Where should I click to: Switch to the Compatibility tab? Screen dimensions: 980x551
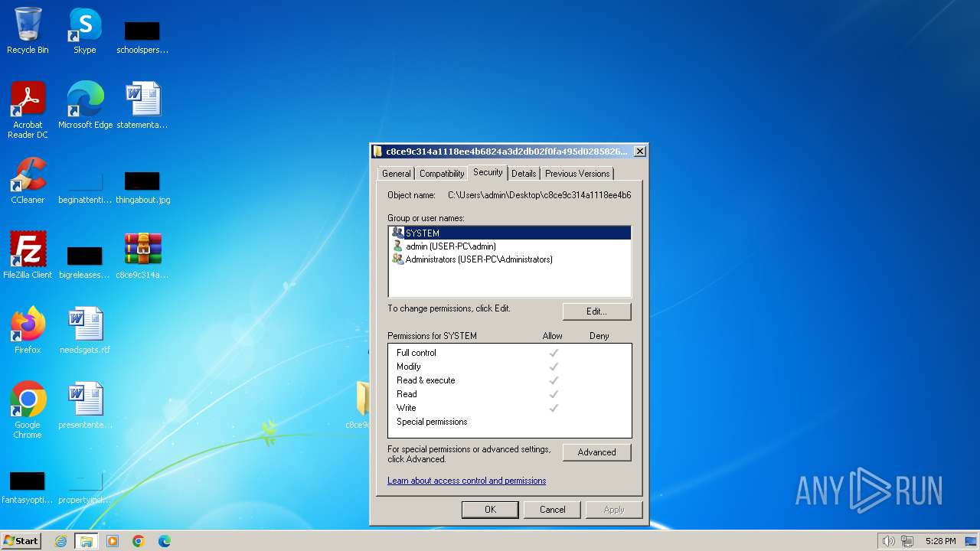point(442,174)
